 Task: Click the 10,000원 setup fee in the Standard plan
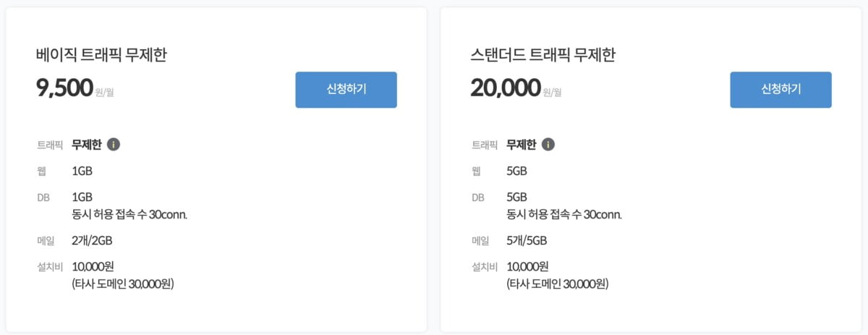tap(528, 267)
